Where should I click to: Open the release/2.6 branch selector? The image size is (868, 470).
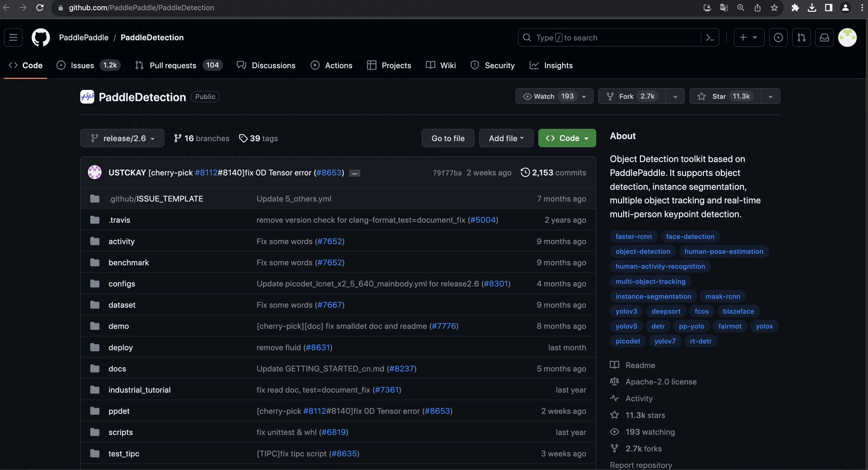pyautogui.click(x=122, y=138)
